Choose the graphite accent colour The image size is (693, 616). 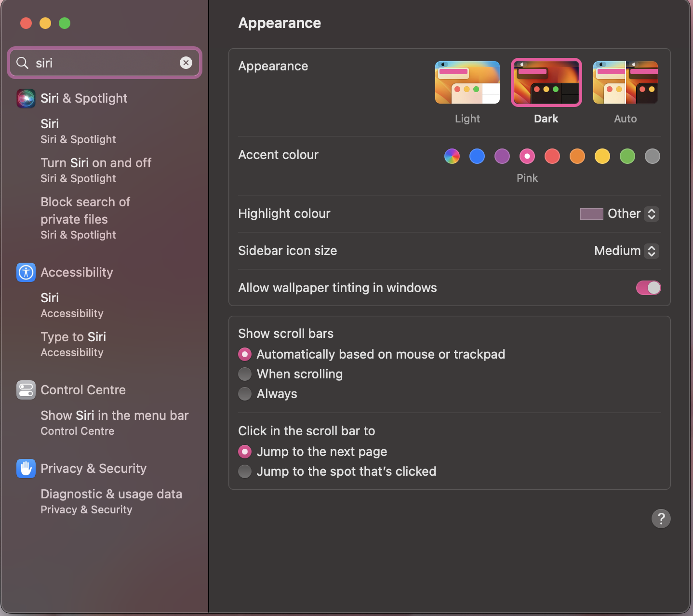coord(653,156)
